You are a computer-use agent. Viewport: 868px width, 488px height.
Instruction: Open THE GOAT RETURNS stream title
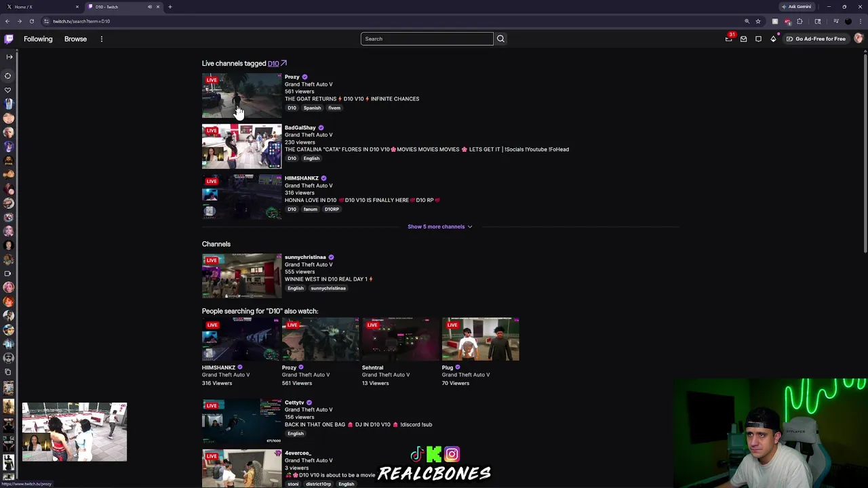tap(352, 99)
